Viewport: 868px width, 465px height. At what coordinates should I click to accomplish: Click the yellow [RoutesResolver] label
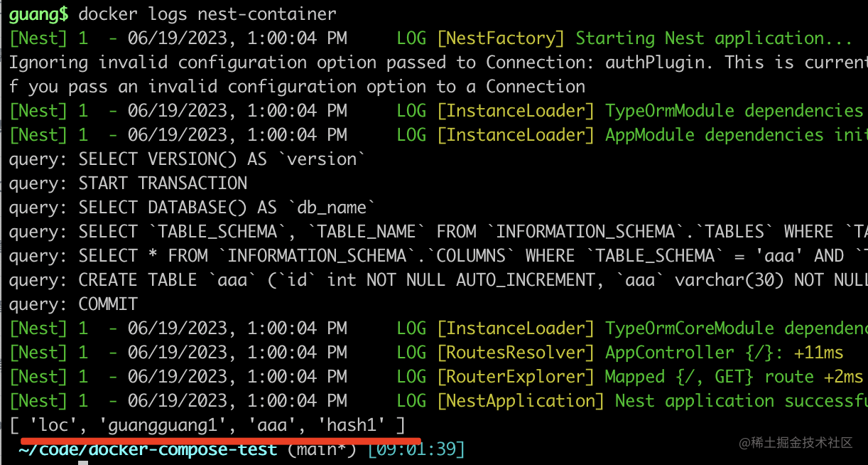click(x=515, y=352)
